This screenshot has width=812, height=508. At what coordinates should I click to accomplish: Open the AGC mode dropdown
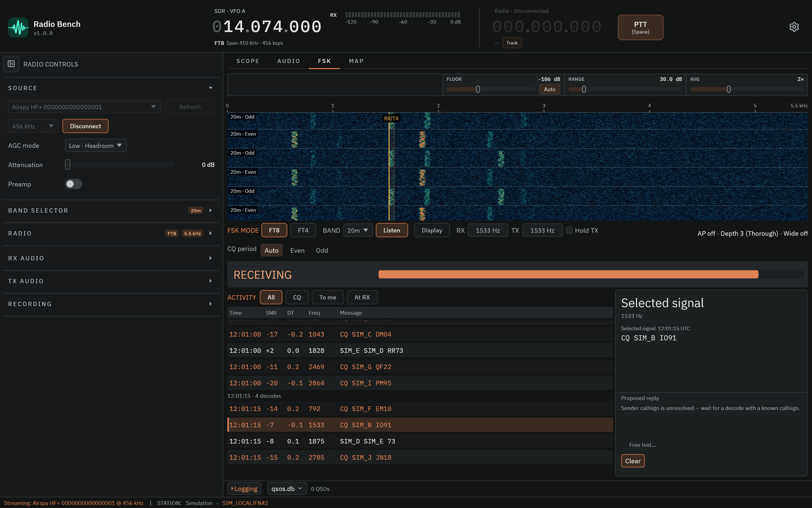(x=96, y=146)
